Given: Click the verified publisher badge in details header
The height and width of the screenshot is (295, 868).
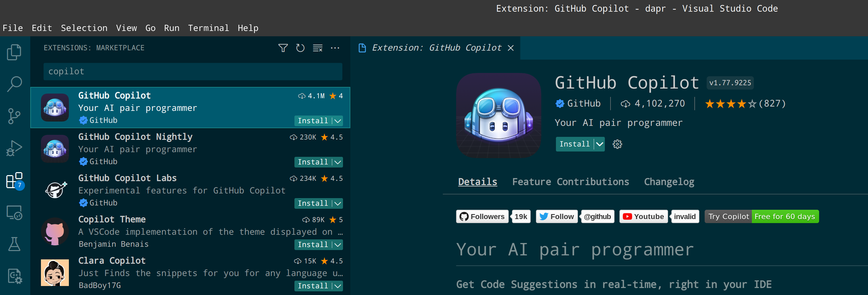Looking at the screenshot, I should pos(560,104).
